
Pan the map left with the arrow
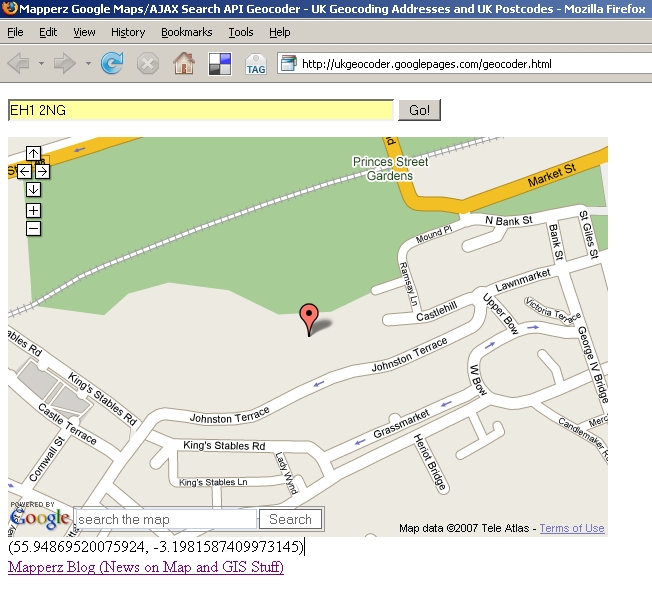[x=24, y=171]
